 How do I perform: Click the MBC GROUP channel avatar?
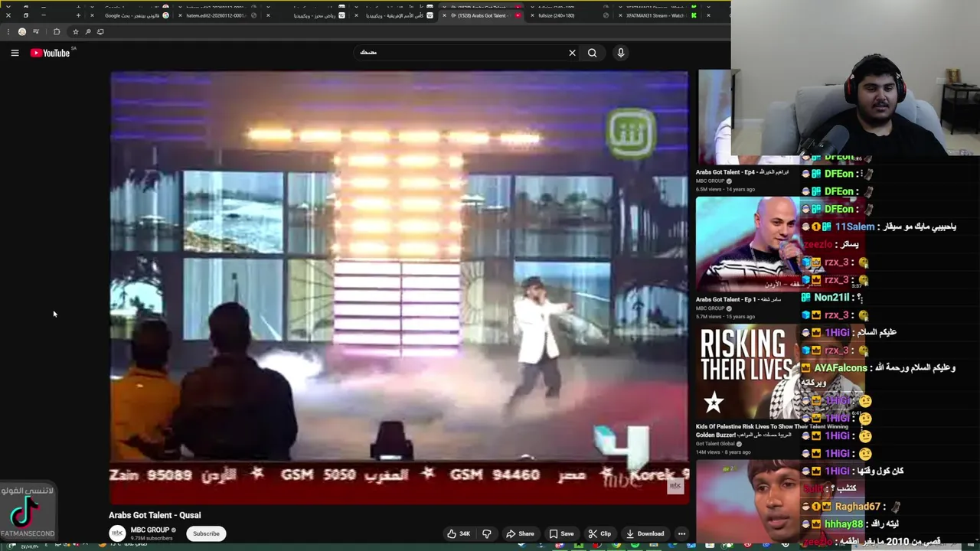(x=117, y=533)
